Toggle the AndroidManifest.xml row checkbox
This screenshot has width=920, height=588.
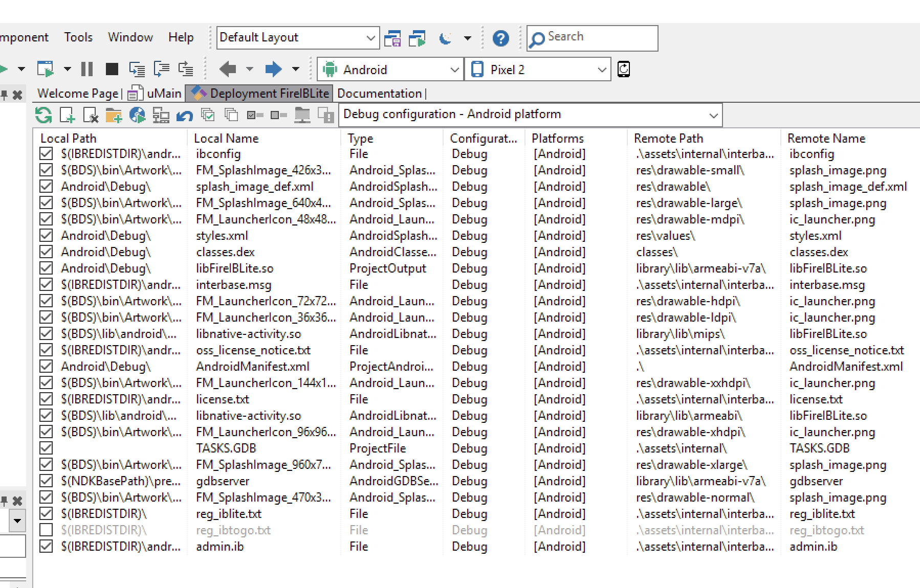click(x=46, y=366)
